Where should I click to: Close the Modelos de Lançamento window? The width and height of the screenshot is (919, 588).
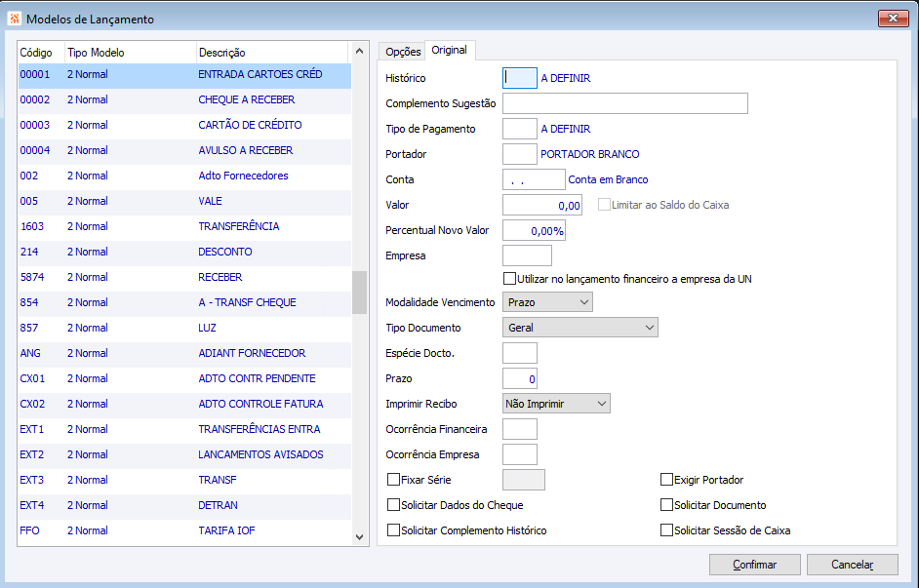[x=893, y=19]
